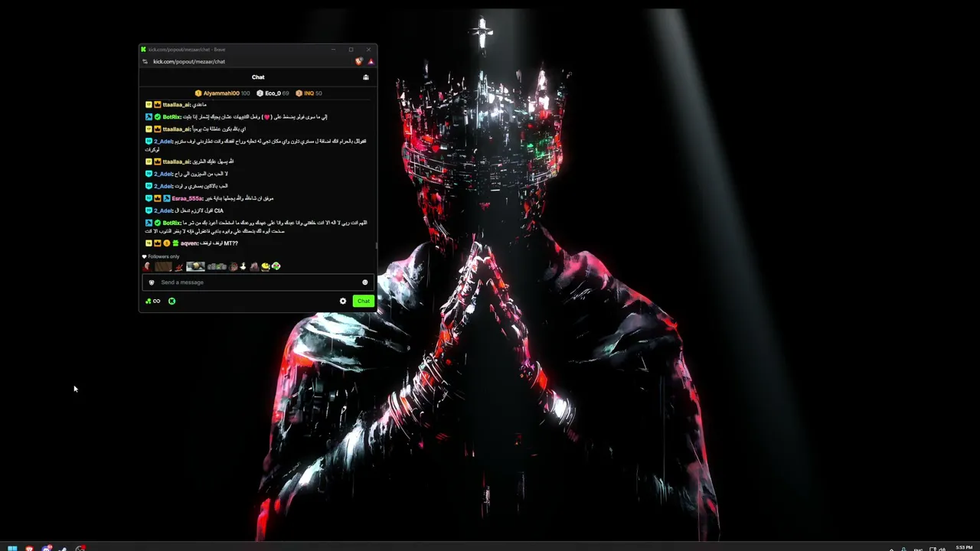Open the gift leaderboard icon in the Chat header
The width and height of the screenshot is (980, 551).
(x=366, y=77)
